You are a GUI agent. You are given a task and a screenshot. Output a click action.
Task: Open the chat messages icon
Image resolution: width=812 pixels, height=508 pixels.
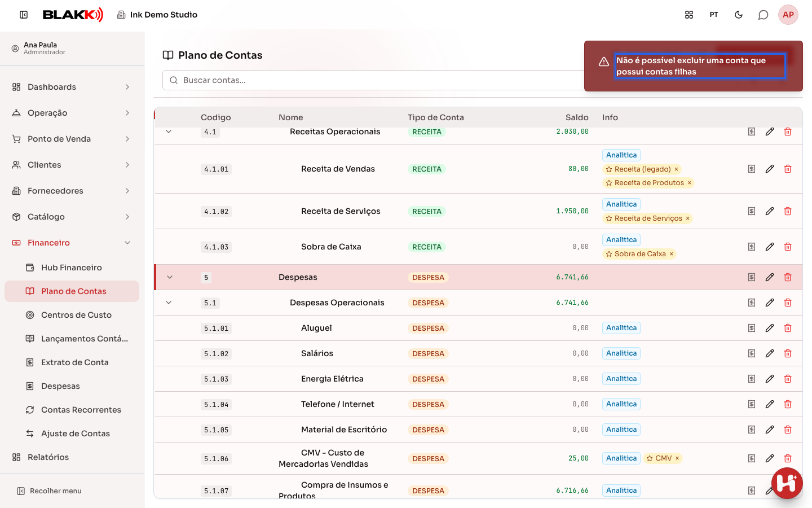tap(764, 15)
